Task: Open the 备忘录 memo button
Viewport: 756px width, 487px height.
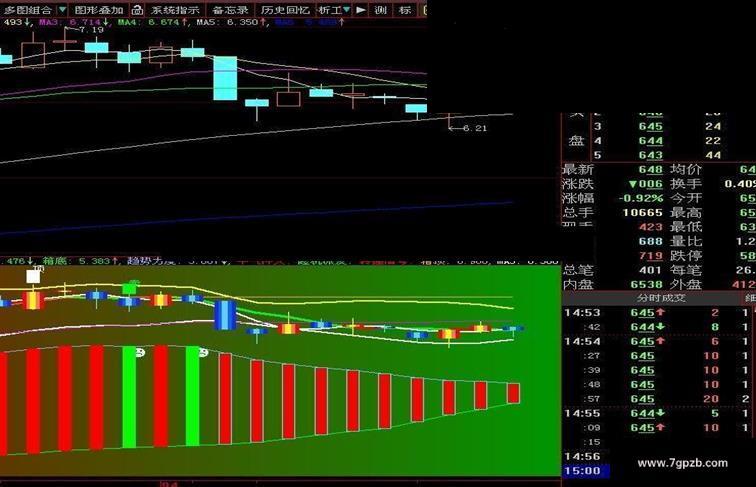Action: coord(230,10)
